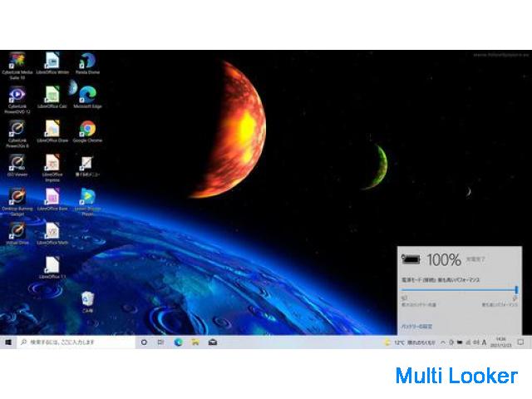Open the battery settings link
This screenshot has width=532, height=399.
point(417,327)
